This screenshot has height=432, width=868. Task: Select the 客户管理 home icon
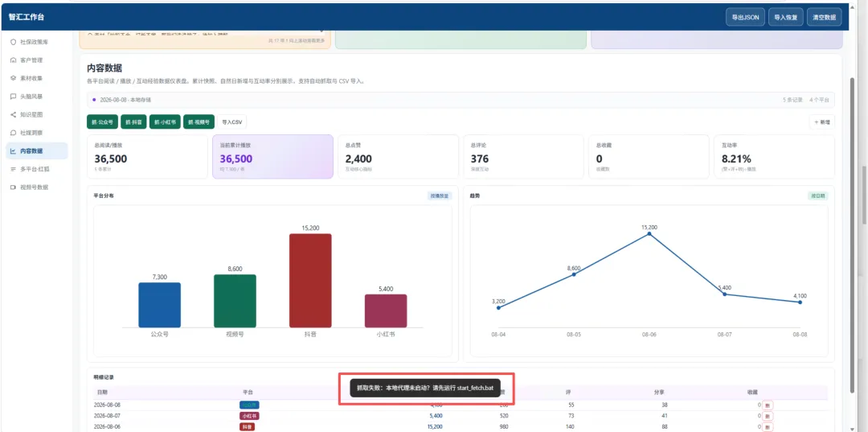[x=14, y=60]
